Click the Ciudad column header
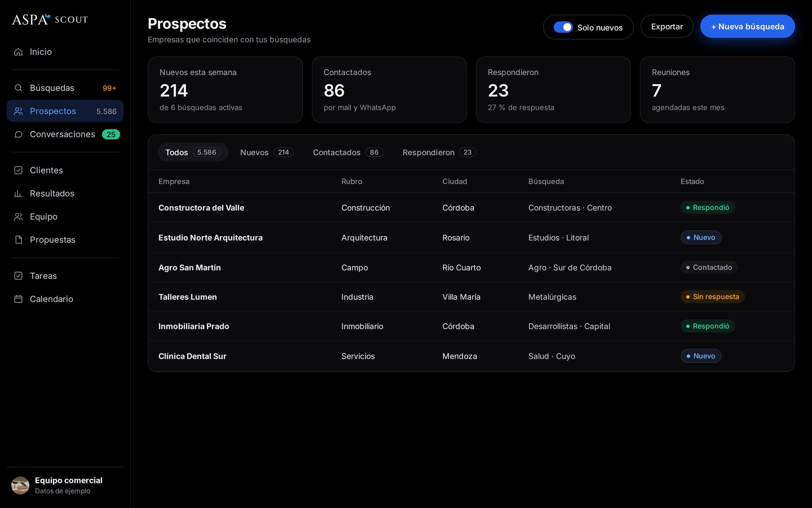This screenshot has width=812, height=508. click(x=455, y=181)
